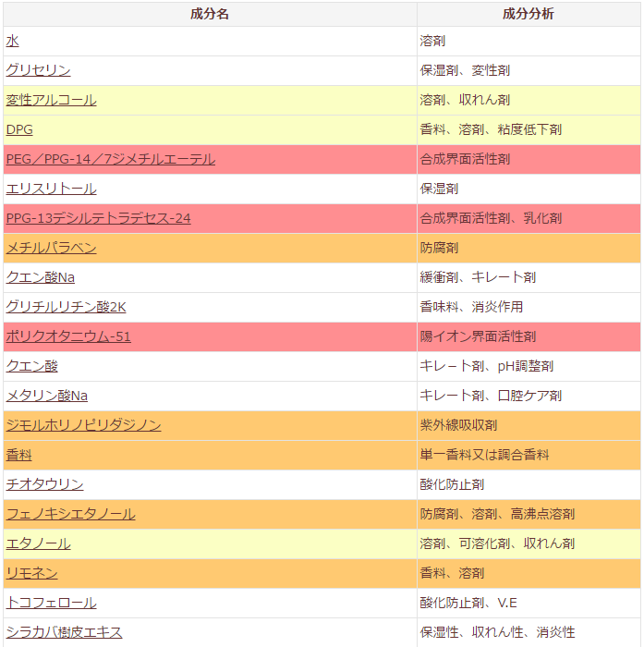The height and width of the screenshot is (647, 644).
Task: Open the 水 ingredient link
Action: click(x=12, y=41)
